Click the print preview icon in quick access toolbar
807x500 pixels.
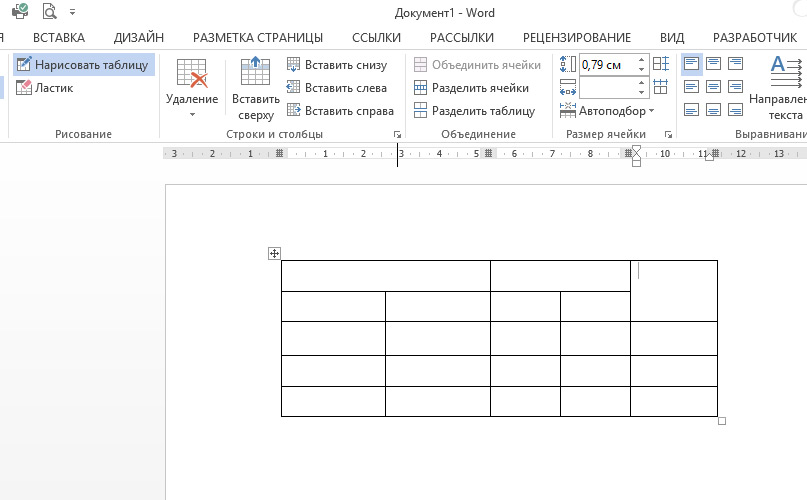49,11
